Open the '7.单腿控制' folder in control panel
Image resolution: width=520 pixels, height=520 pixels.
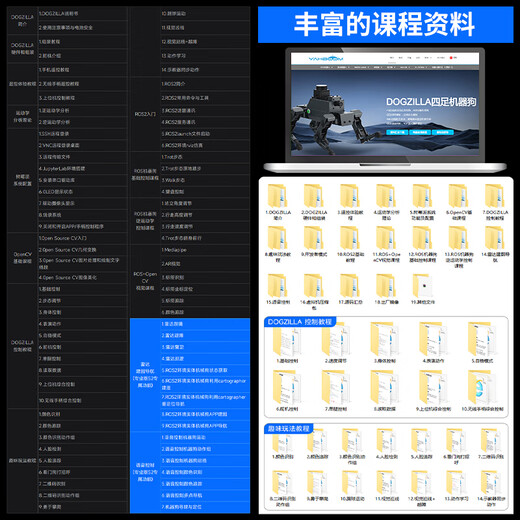[336, 388]
